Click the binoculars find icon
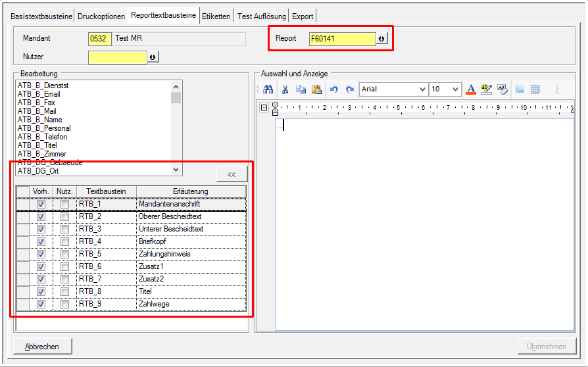The width and height of the screenshot is (588, 367). [268, 89]
